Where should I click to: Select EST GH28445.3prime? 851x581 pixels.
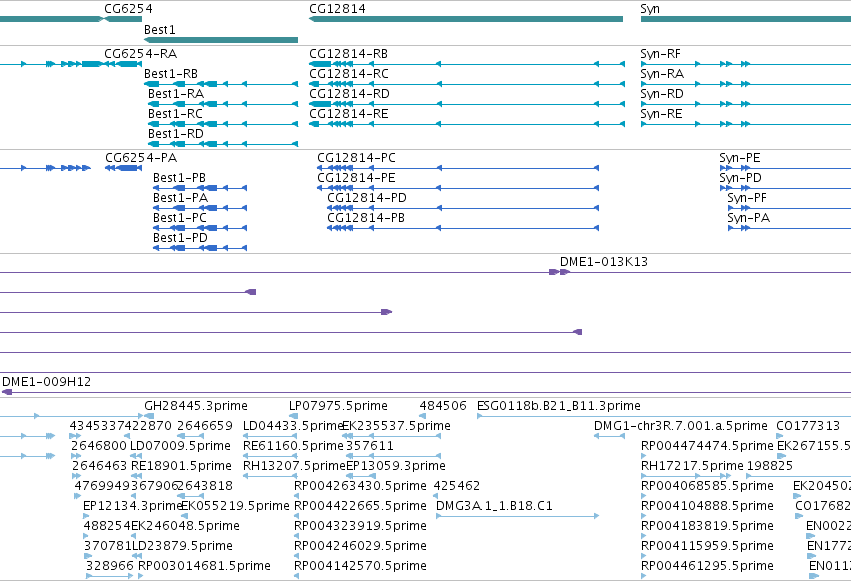pos(195,406)
